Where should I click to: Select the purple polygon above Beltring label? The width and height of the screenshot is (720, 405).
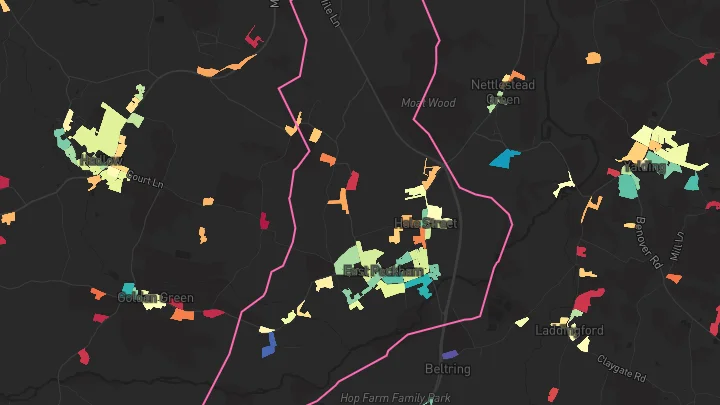coord(450,354)
